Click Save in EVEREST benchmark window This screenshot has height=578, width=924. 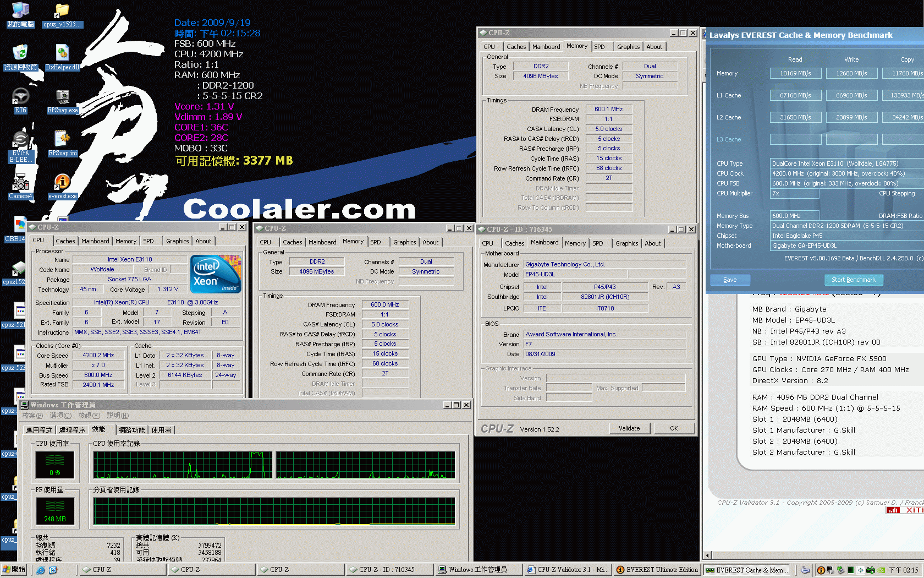(730, 280)
